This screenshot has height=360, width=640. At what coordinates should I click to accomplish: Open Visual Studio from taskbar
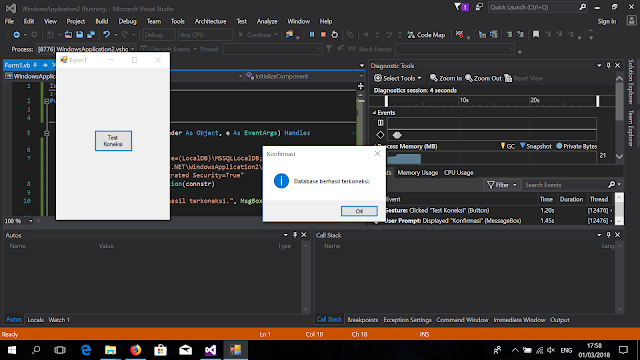tap(210, 350)
